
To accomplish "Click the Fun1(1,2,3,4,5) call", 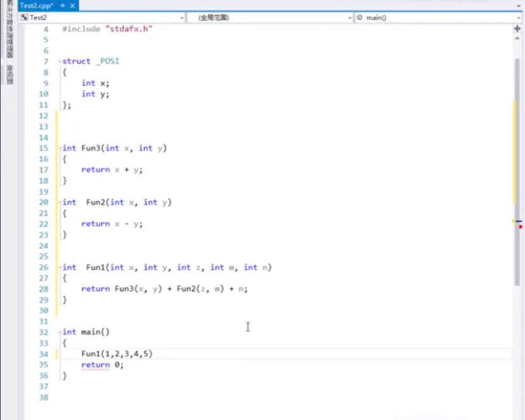I will point(117,353).
